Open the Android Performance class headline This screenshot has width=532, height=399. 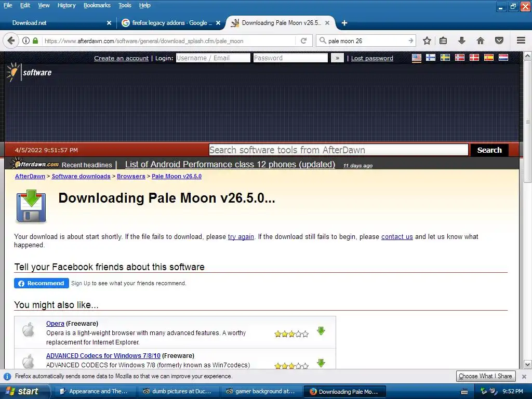230,164
